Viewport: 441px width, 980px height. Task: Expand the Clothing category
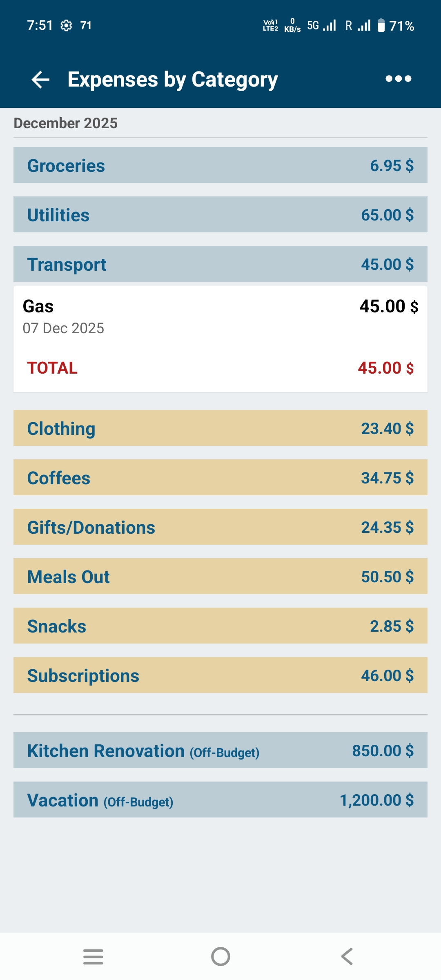pyautogui.click(x=220, y=428)
